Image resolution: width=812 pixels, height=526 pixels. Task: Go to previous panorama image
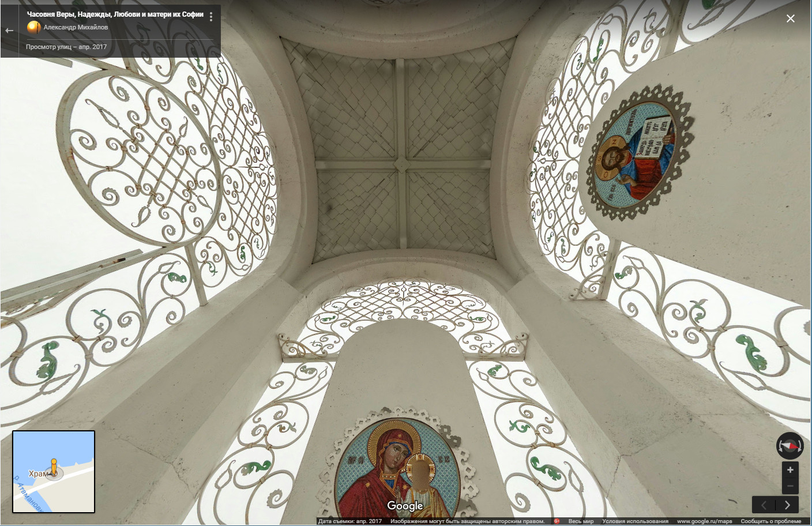[764, 505]
